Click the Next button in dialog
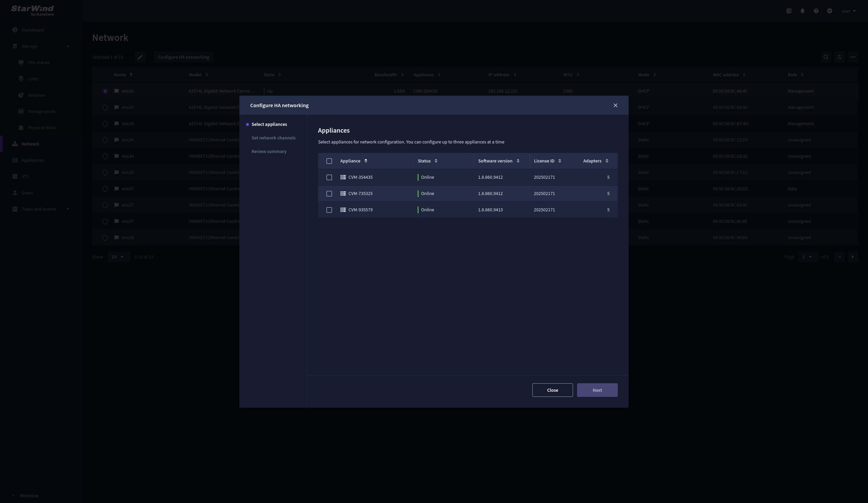 click(x=597, y=390)
